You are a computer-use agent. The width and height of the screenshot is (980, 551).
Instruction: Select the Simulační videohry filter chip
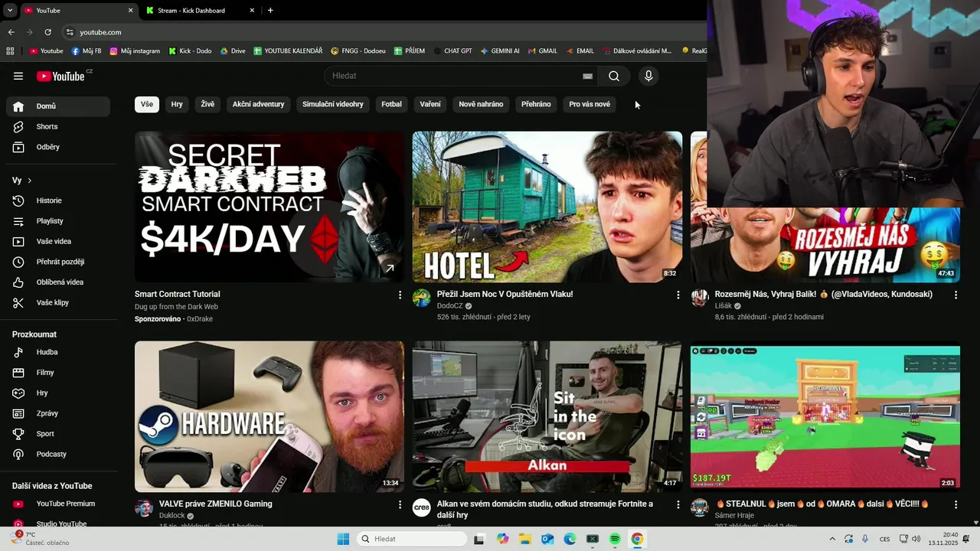point(333,104)
